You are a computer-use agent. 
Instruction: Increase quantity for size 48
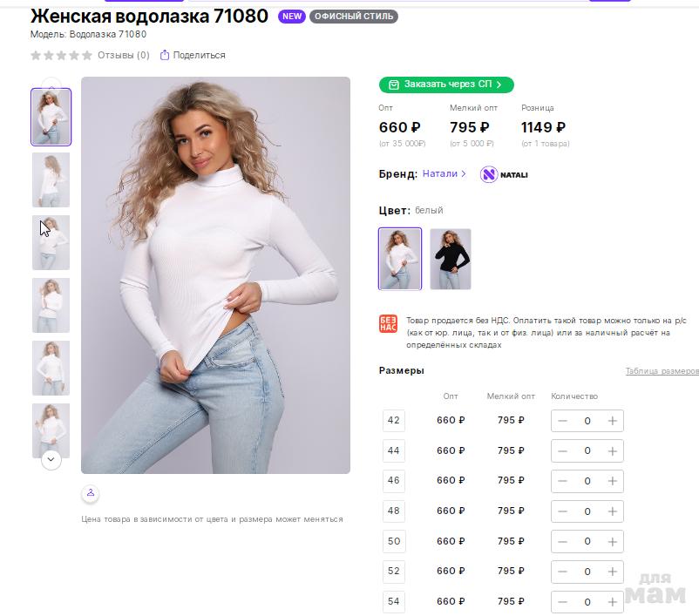[613, 511]
